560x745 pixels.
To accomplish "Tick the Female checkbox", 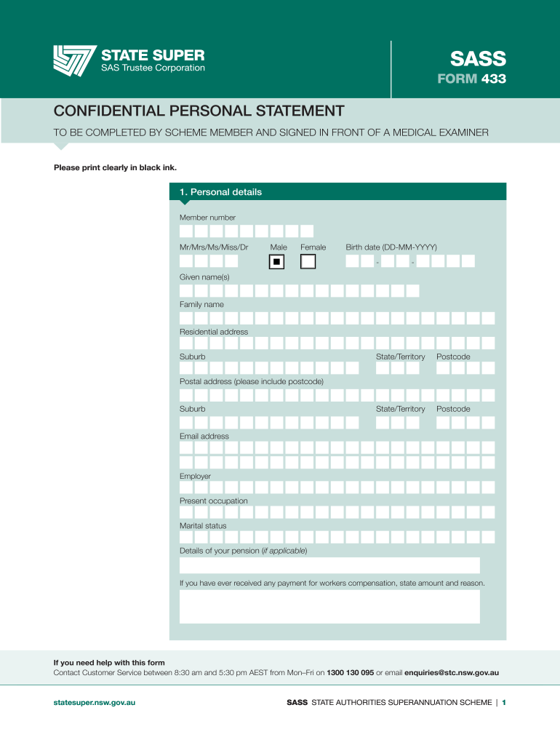I will [x=308, y=261].
